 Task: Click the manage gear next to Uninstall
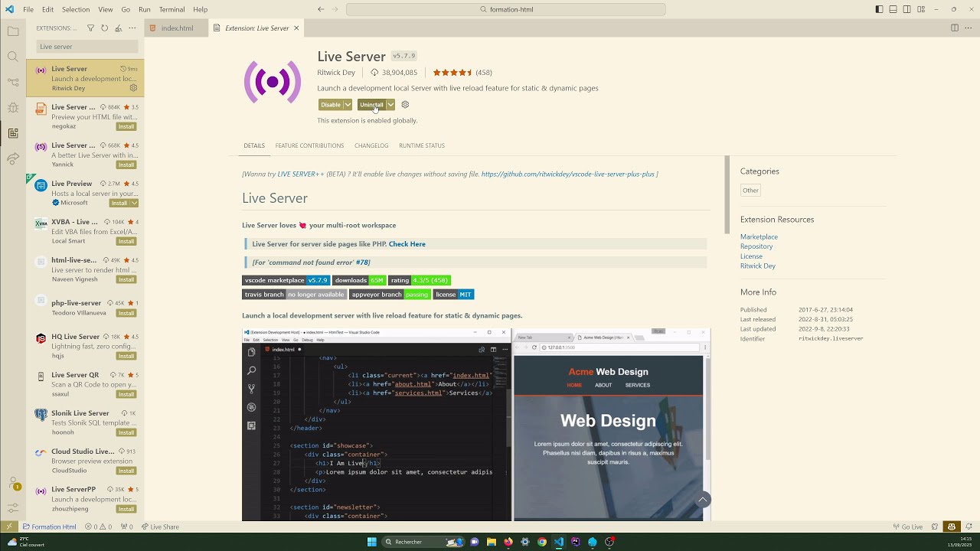click(405, 105)
